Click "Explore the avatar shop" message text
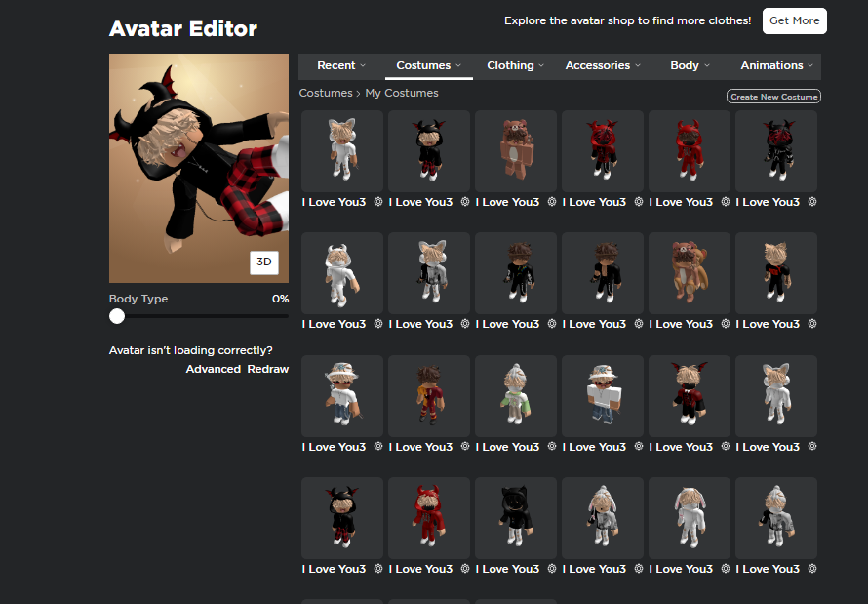Viewport: 868px width, 604px height. [x=628, y=21]
